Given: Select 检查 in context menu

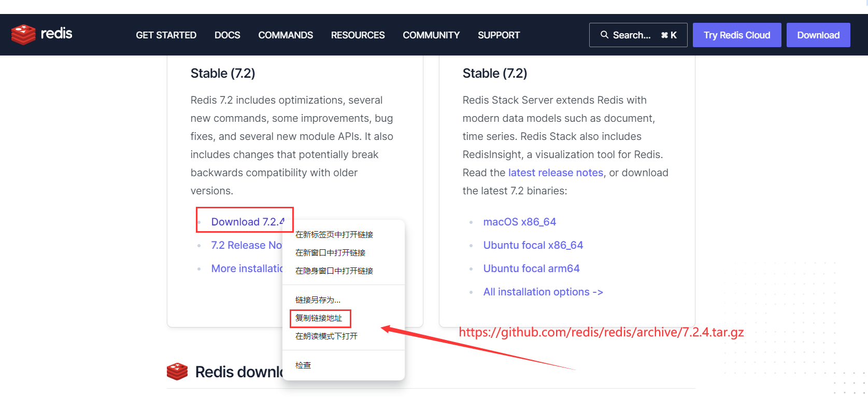Looking at the screenshot, I should (344, 365).
